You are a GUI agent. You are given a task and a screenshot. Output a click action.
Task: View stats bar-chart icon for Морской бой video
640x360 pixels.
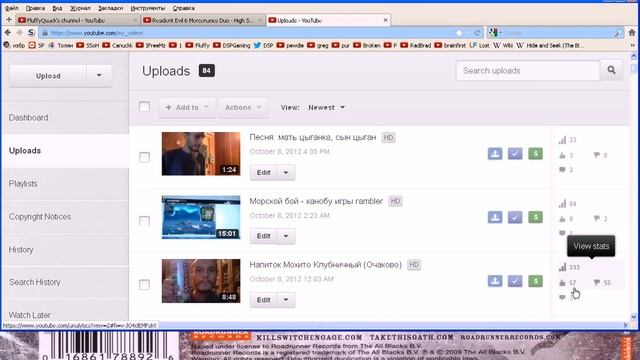562,204
